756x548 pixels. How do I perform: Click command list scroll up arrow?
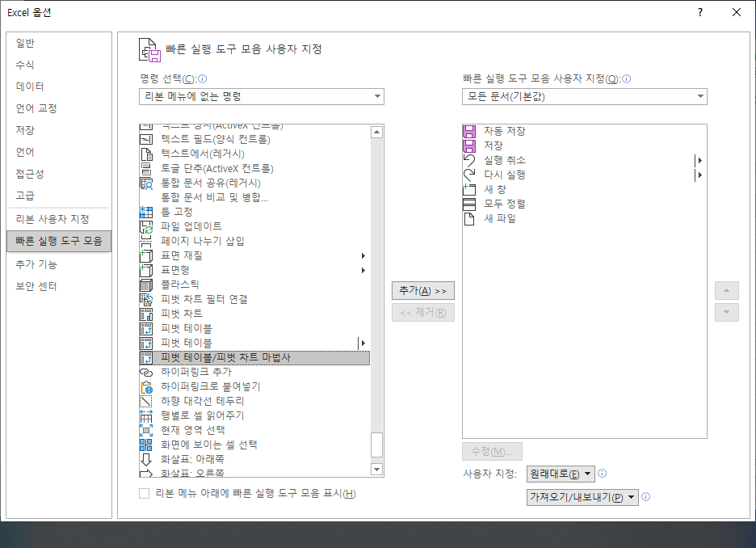(377, 132)
